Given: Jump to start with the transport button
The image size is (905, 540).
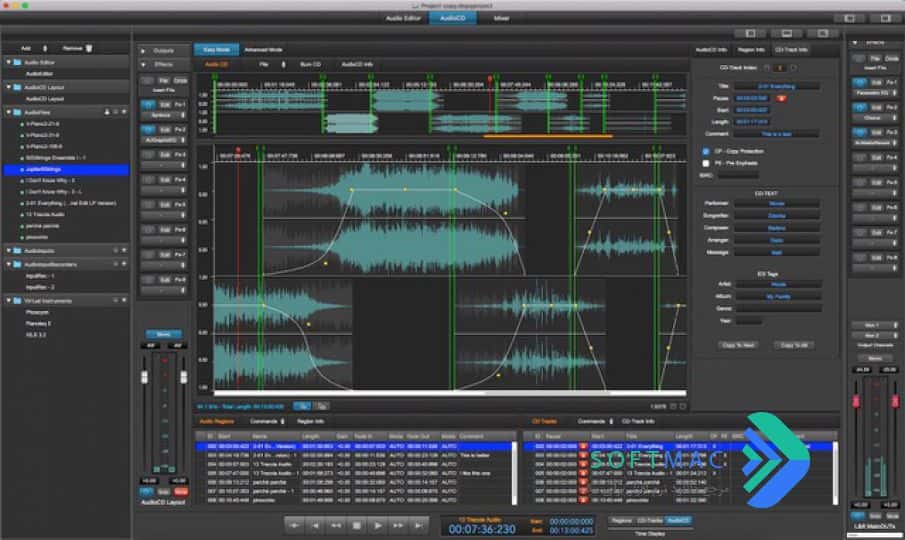Looking at the screenshot, I should (x=294, y=526).
